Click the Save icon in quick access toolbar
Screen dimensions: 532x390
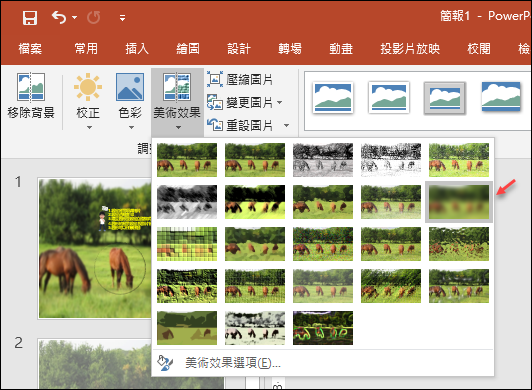(30, 17)
